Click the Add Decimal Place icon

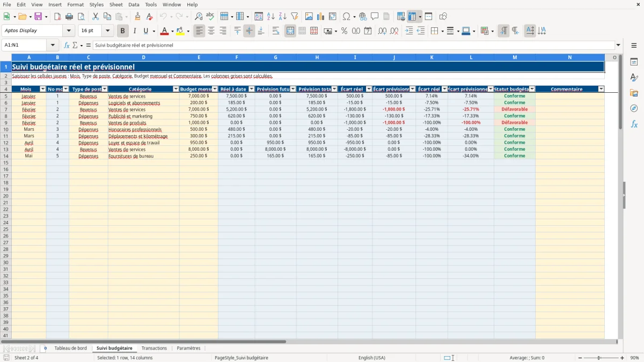[382, 31]
